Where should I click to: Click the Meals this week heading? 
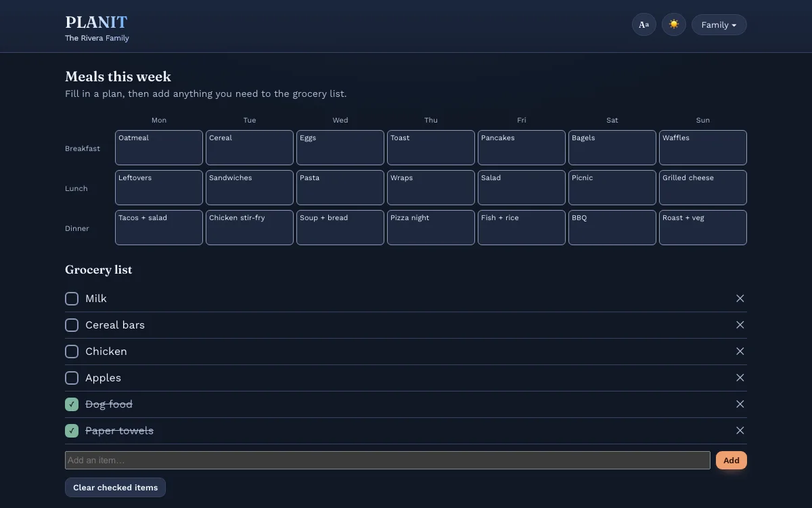click(118, 77)
